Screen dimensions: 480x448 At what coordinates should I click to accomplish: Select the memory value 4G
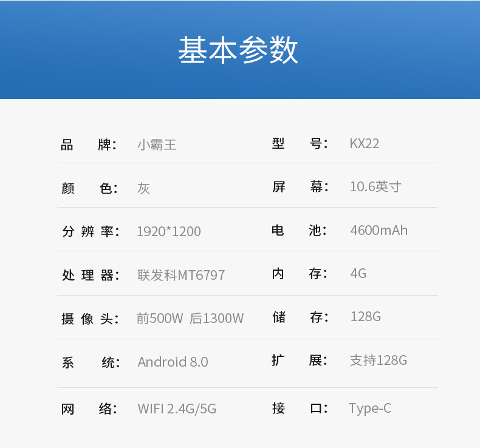tap(358, 273)
